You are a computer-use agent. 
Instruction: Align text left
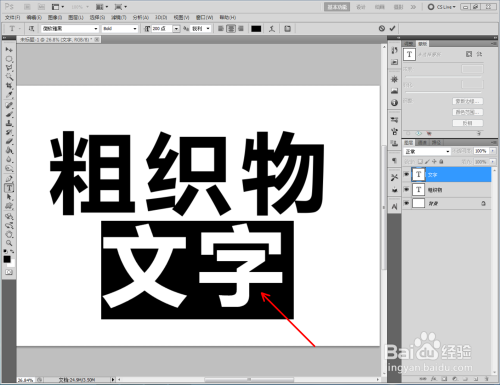221,29
